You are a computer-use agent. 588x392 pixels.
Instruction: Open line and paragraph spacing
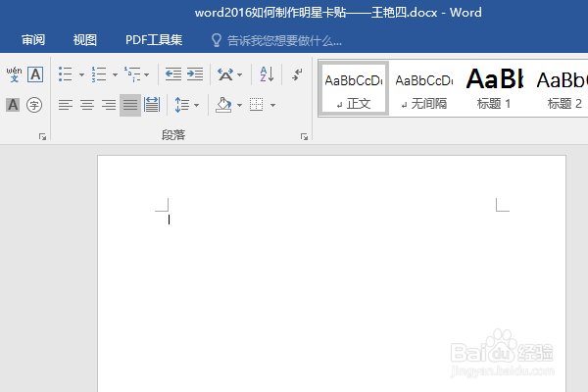(182, 105)
